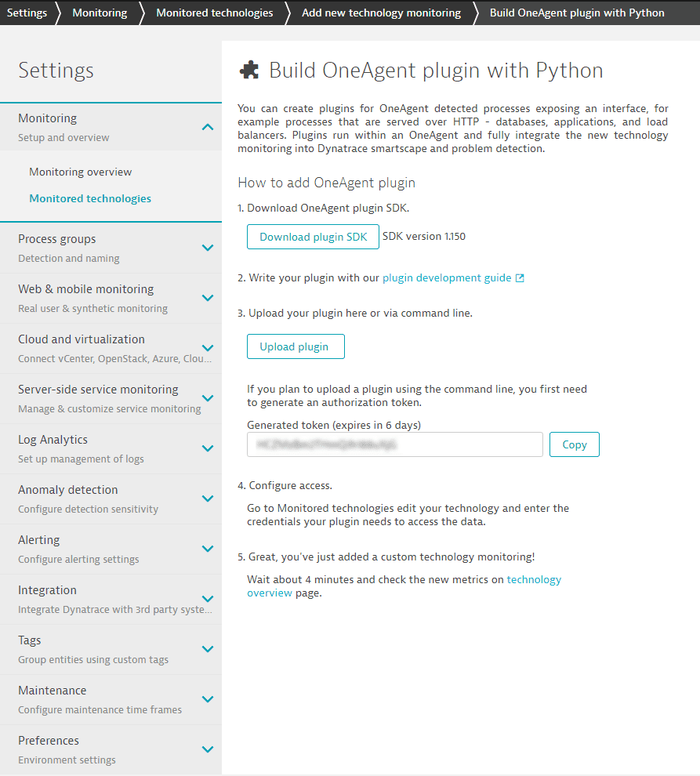The width and height of the screenshot is (700, 776).
Task: Select Monitored technologies sidebar item
Action: click(x=90, y=198)
